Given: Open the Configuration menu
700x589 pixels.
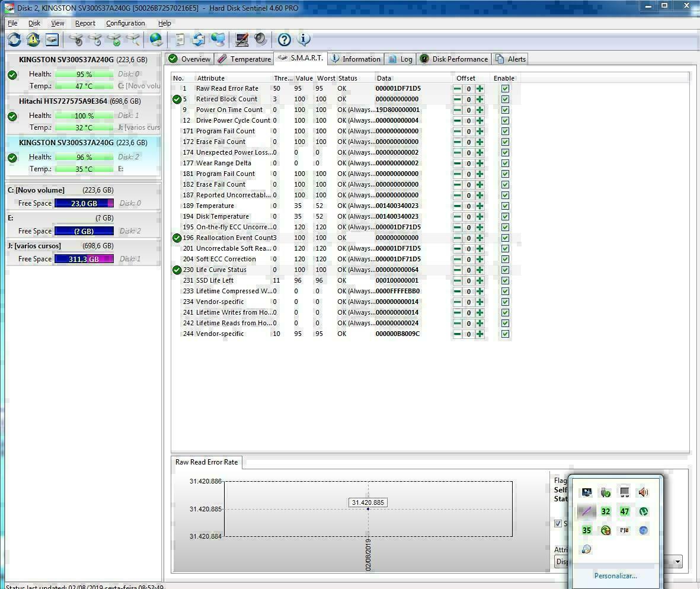Looking at the screenshot, I should pyautogui.click(x=126, y=23).
